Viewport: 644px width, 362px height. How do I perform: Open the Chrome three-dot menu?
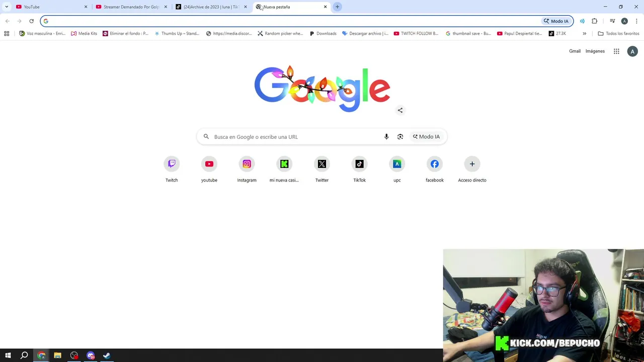pos(636,21)
